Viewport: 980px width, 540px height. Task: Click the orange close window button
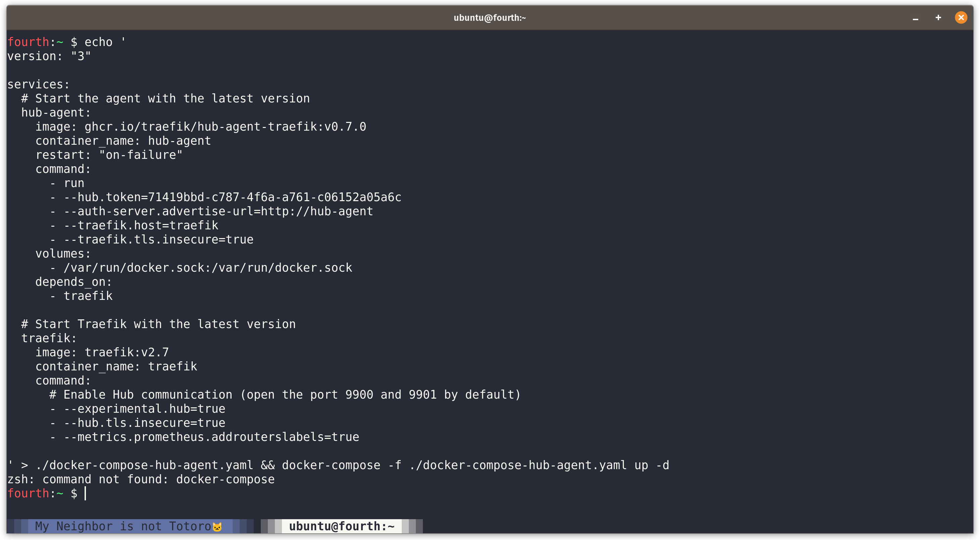(x=961, y=17)
